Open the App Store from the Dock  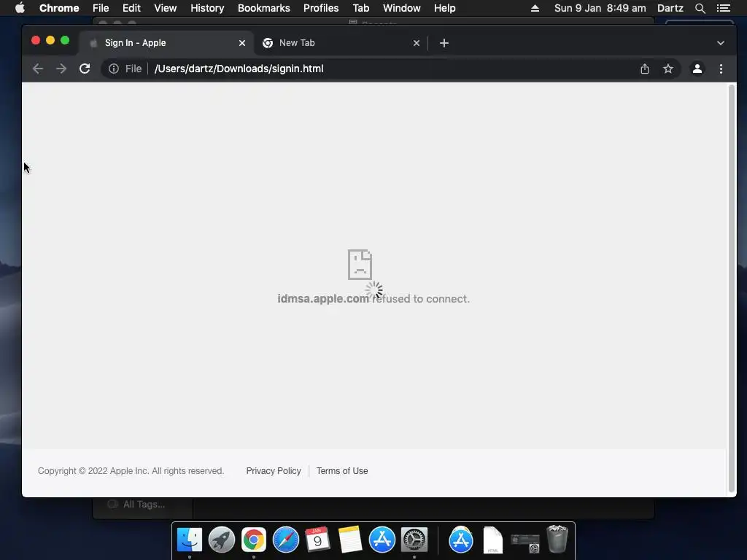point(382,540)
